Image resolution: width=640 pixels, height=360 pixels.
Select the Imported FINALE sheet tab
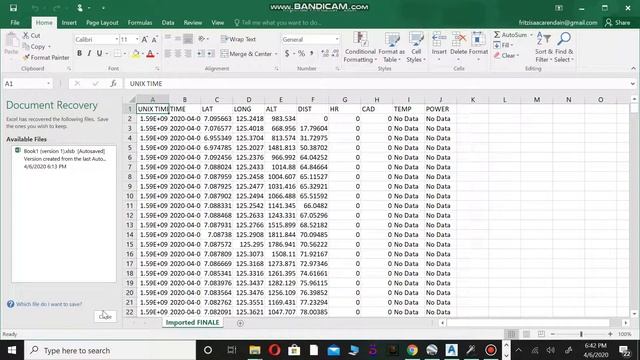pos(192,322)
